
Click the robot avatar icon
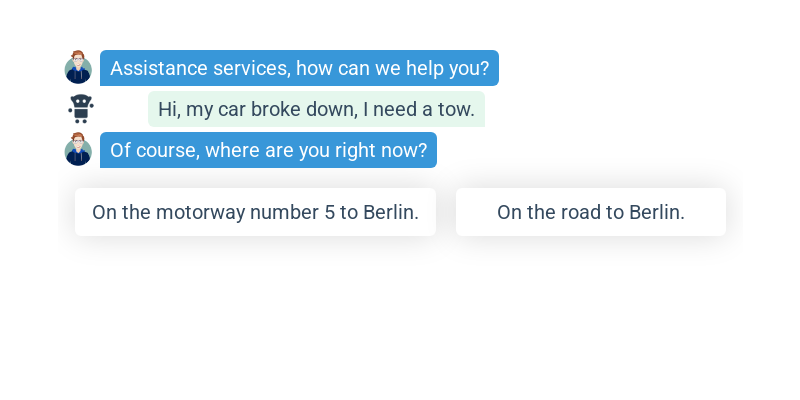point(81,109)
